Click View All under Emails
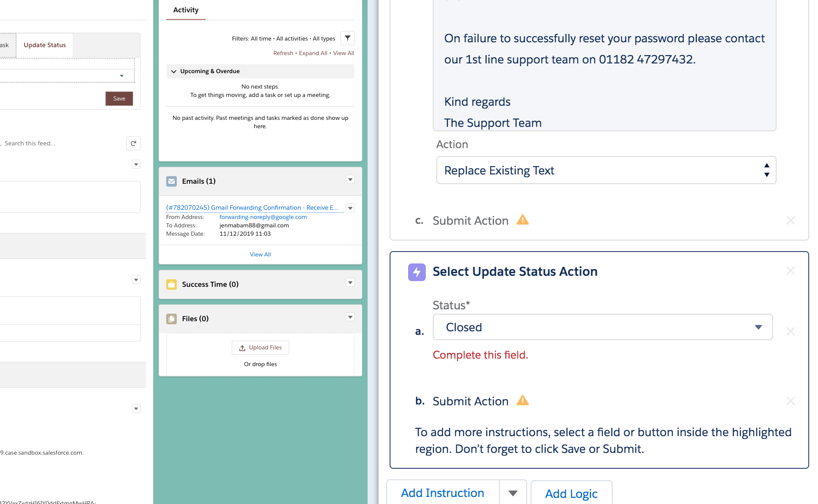Image resolution: width=818 pixels, height=504 pixels. [260, 254]
